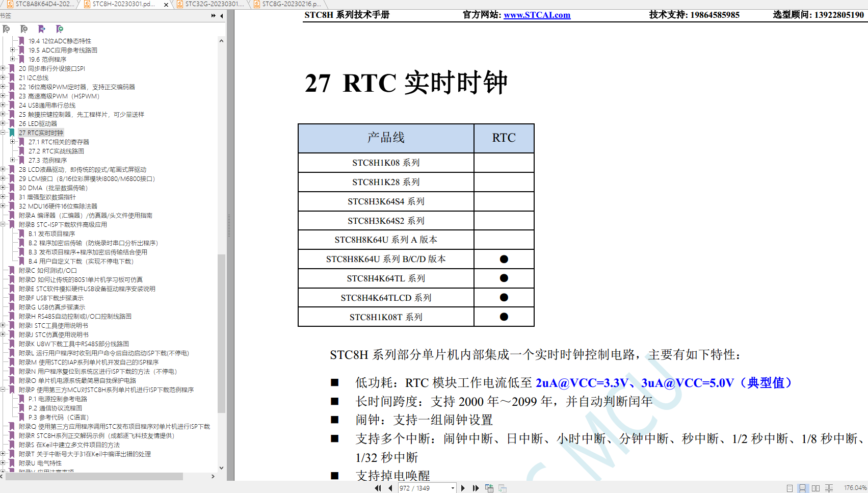Switch to the STC8G-20230216 tab
This screenshot has width=868, height=493.
290,4
